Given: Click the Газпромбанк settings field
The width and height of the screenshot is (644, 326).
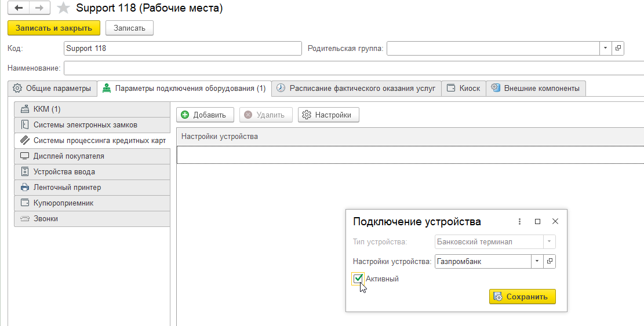Looking at the screenshot, I should pos(483,261).
